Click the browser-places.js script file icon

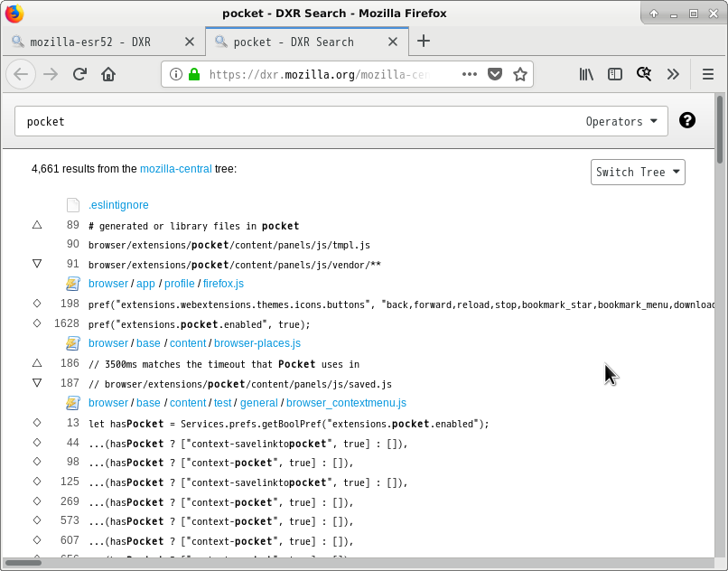click(x=73, y=343)
